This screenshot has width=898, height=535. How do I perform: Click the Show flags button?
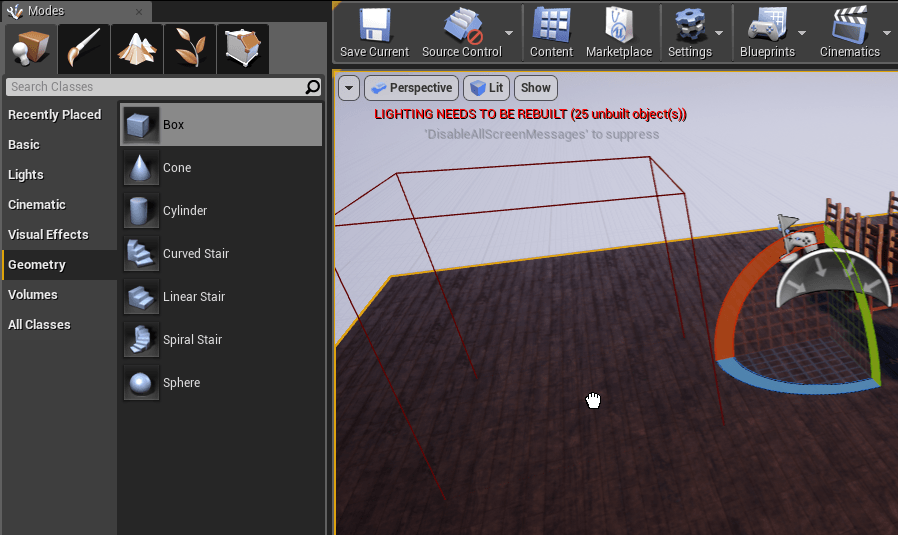(536, 88)
